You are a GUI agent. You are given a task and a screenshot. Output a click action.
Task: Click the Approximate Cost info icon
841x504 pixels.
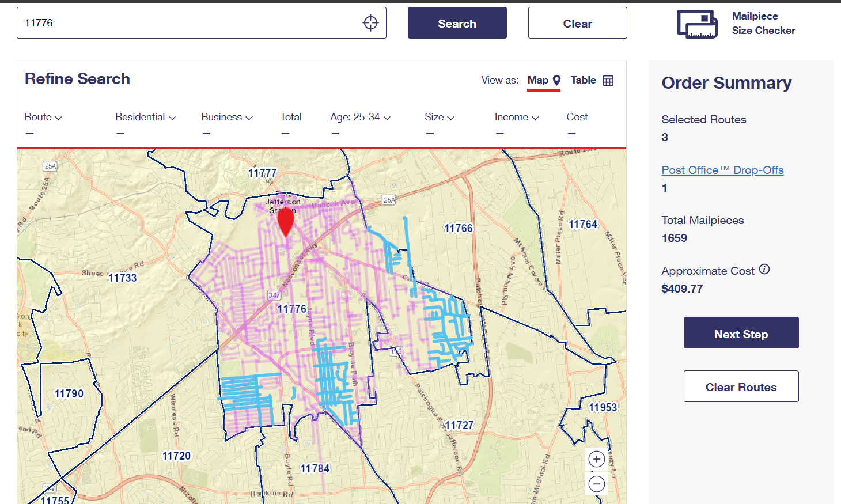[x=764, y=269]
